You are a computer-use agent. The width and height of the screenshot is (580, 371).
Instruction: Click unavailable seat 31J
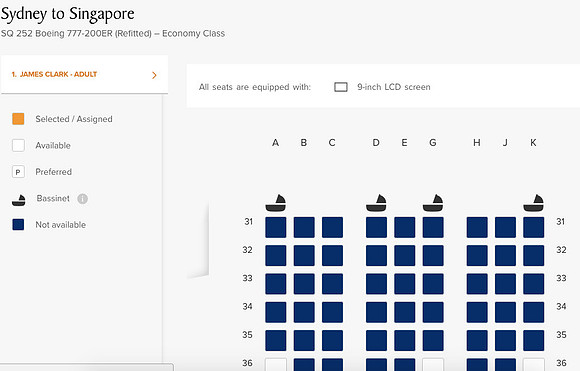point(505,227)
